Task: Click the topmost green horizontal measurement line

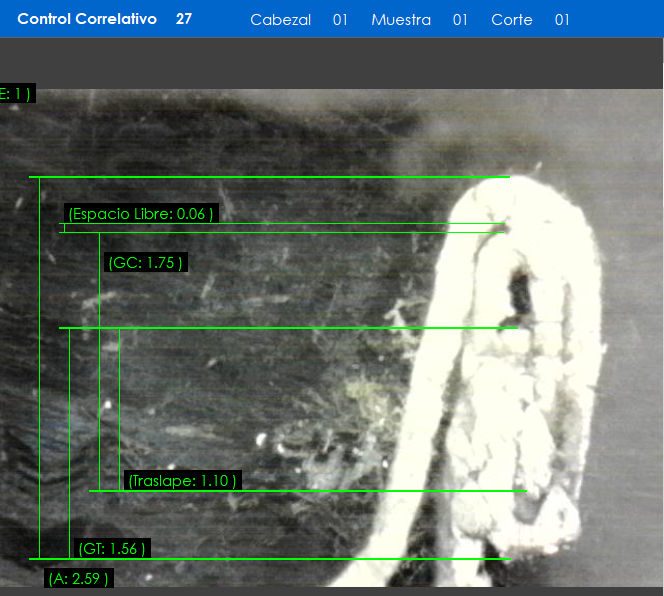Action: (x=270, y=177)
